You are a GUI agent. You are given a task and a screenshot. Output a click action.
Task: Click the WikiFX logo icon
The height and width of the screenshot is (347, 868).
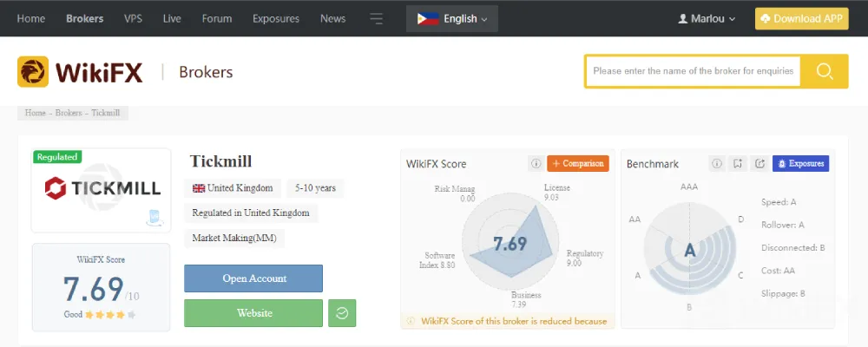pos(33,71)
